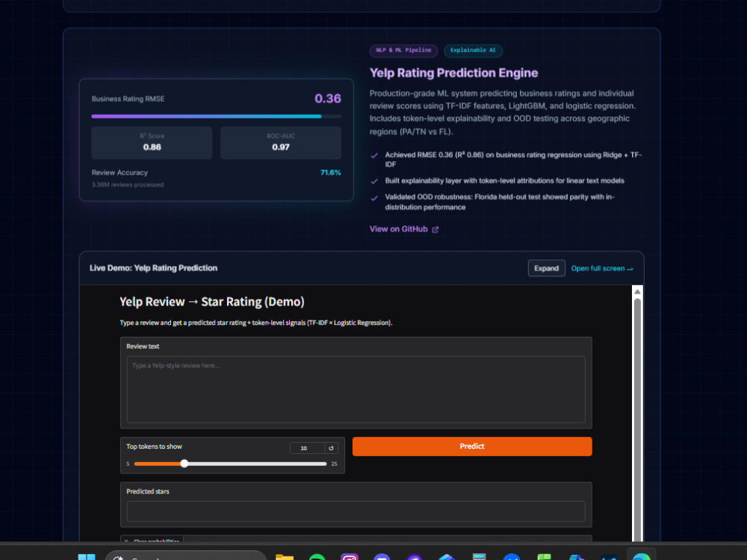Click the Yelp Review → Star Rating (Demo) heading
This screenshot has width=747, height=560.
212,302
